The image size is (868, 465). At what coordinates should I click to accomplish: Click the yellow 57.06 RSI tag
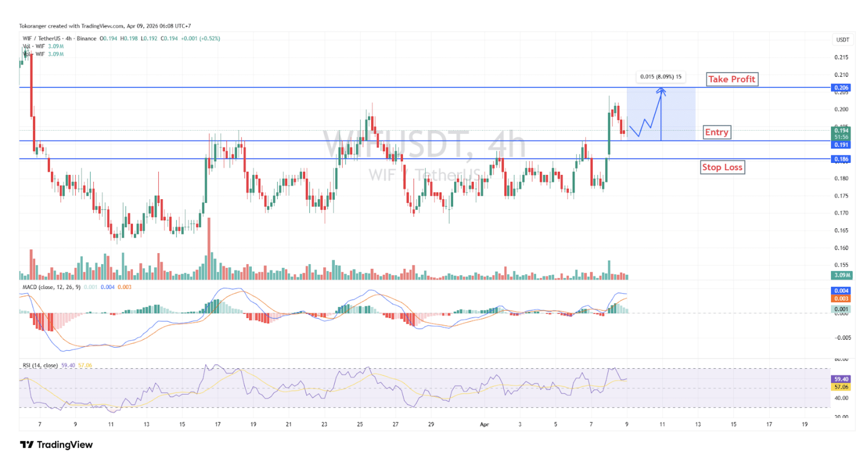pos(841,387)
